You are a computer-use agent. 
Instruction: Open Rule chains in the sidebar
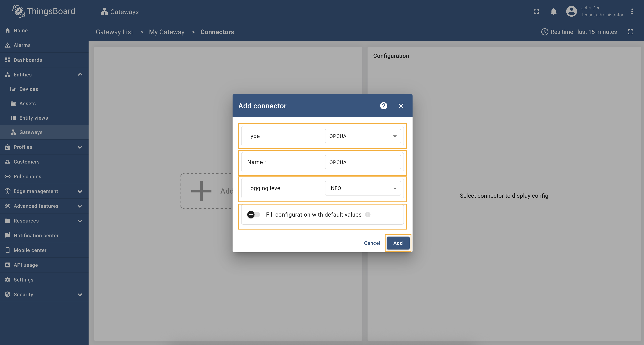pyautogui.click(x=27, y=177)
